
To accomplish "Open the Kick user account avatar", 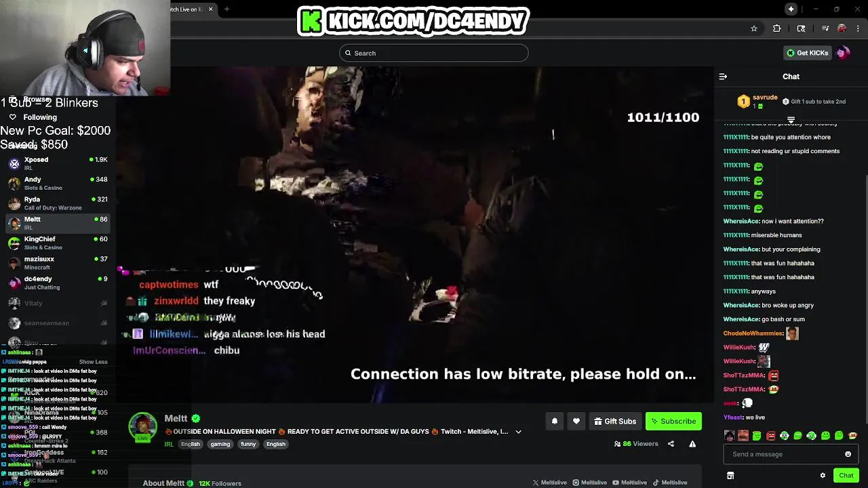I will 842,53.
